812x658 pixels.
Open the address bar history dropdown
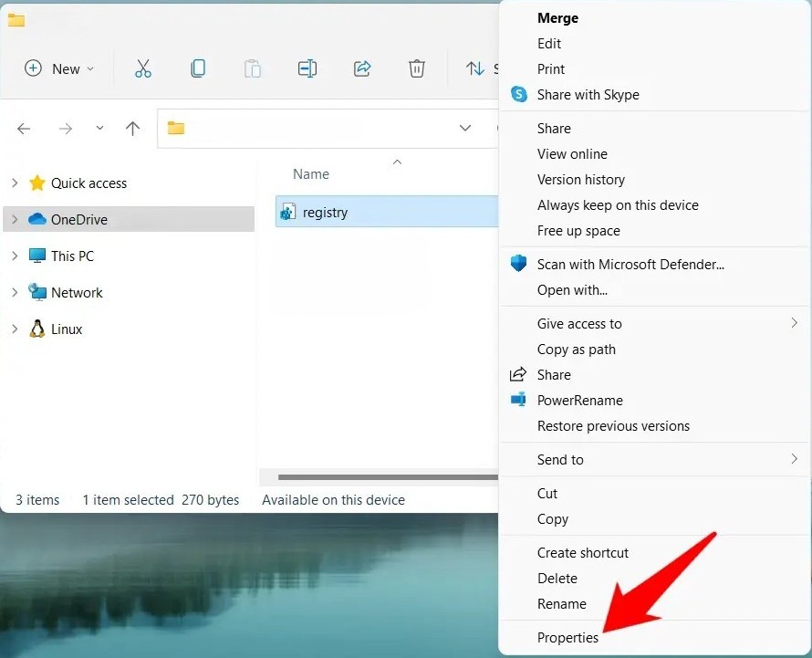click(465, 128)
